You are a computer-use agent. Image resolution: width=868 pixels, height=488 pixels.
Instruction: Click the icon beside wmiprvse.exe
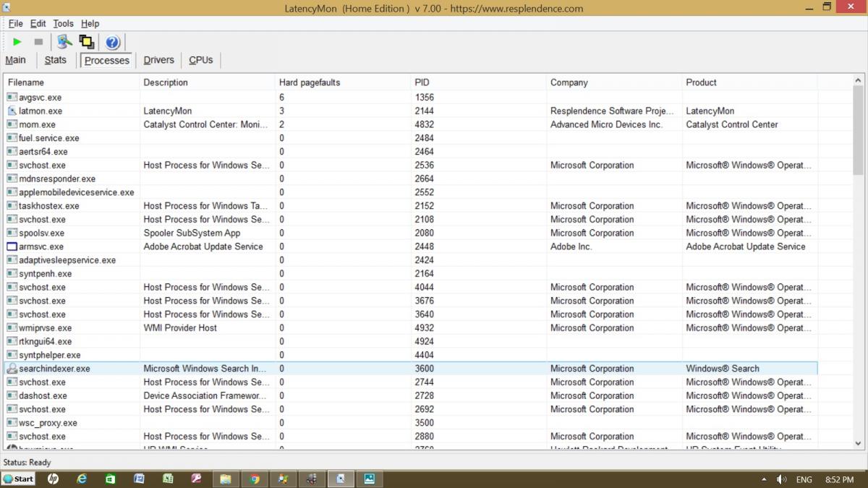[12, 328]
